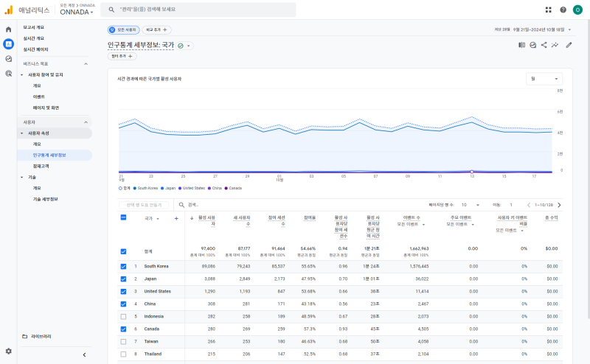Click the Japan legend color dot
Viewport: 590px width, 364px height.
161,188
